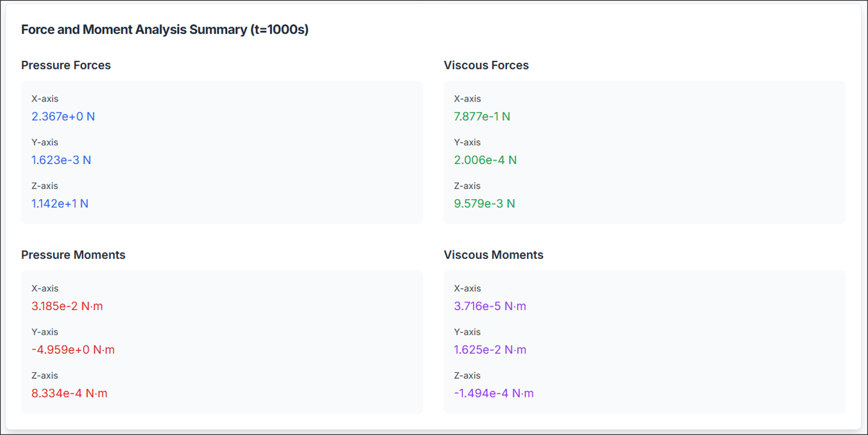
Task: Click the Force and Moment Analysis Summary title
Action: (x=165, y=30)
